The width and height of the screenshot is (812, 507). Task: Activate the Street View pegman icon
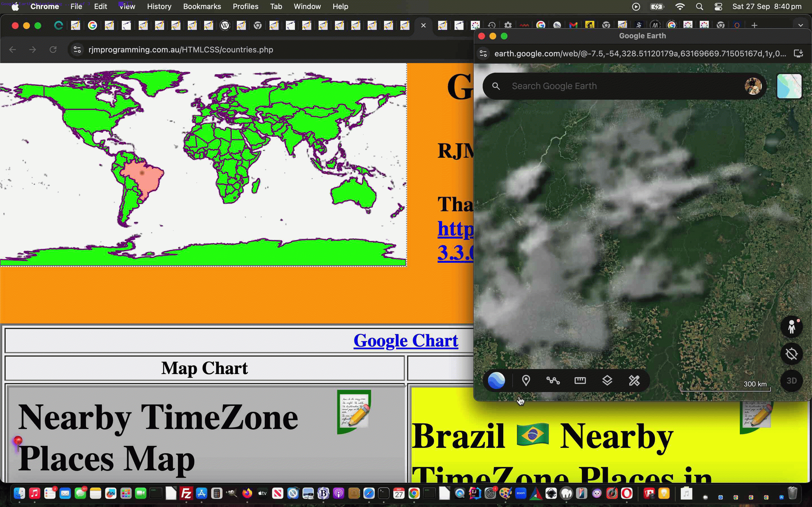791,327
